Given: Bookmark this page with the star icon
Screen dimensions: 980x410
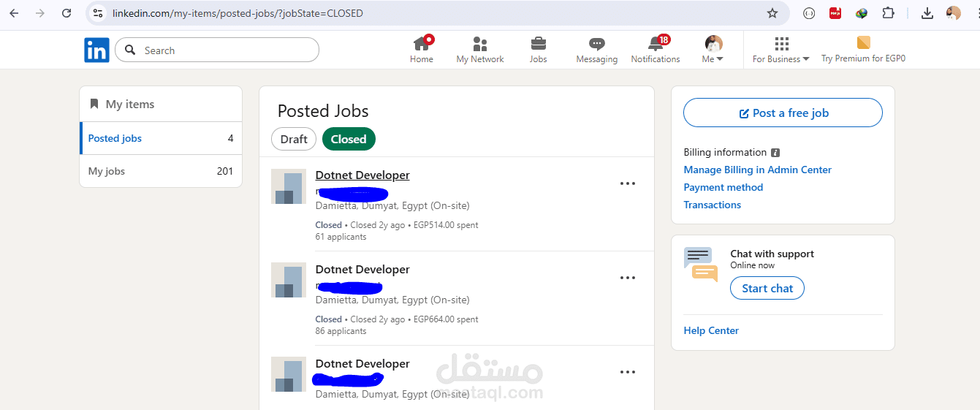Looking at the screenshot, I should coord(772,13).
